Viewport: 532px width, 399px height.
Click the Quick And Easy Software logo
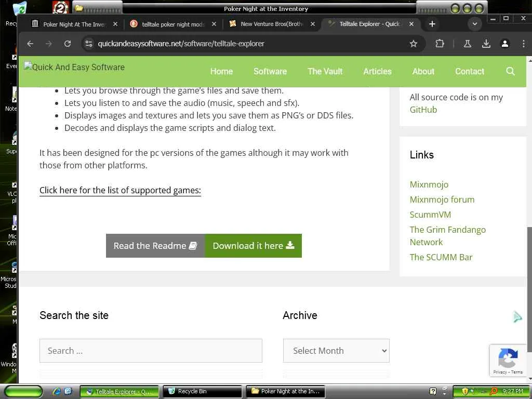point(74,67)
